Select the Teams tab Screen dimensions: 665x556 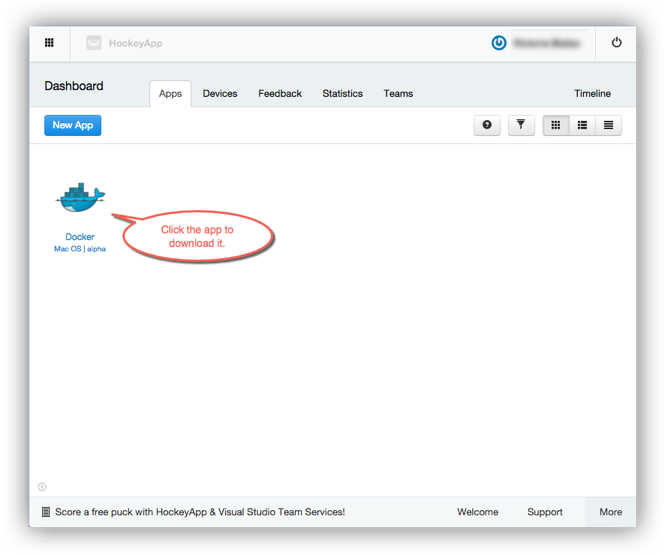coord(398,93)
